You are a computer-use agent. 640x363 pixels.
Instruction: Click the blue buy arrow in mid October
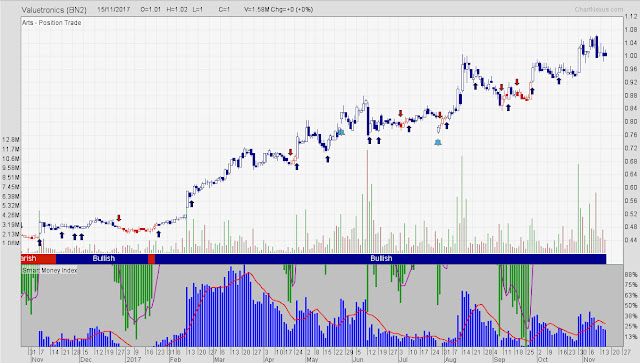(x=559, y=81)
